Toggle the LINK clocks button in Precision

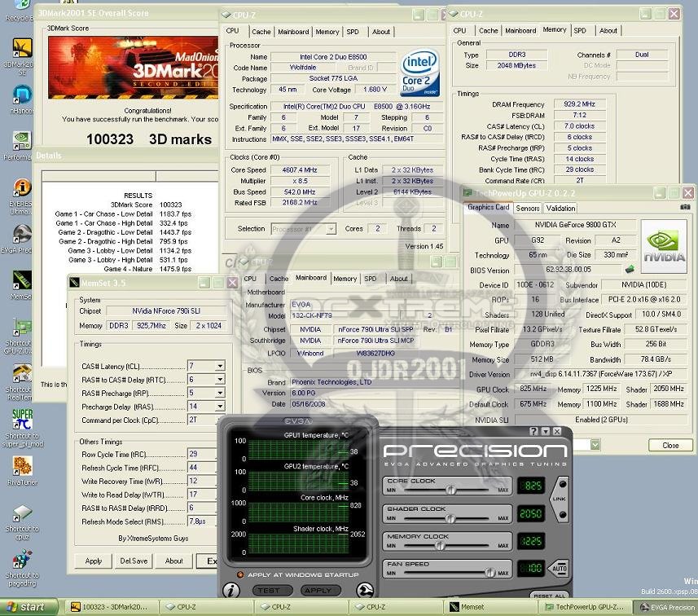(559, 499)
